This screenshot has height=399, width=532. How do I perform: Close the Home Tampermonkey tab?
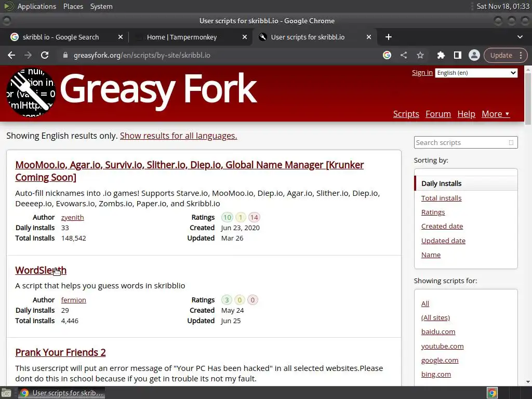245,37
